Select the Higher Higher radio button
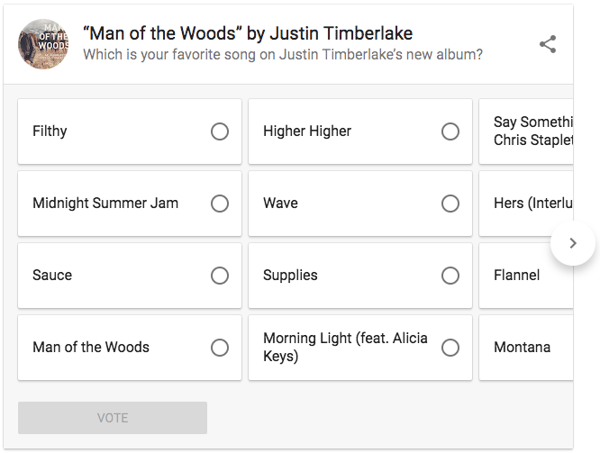600x453 pixels. [450, 131]
